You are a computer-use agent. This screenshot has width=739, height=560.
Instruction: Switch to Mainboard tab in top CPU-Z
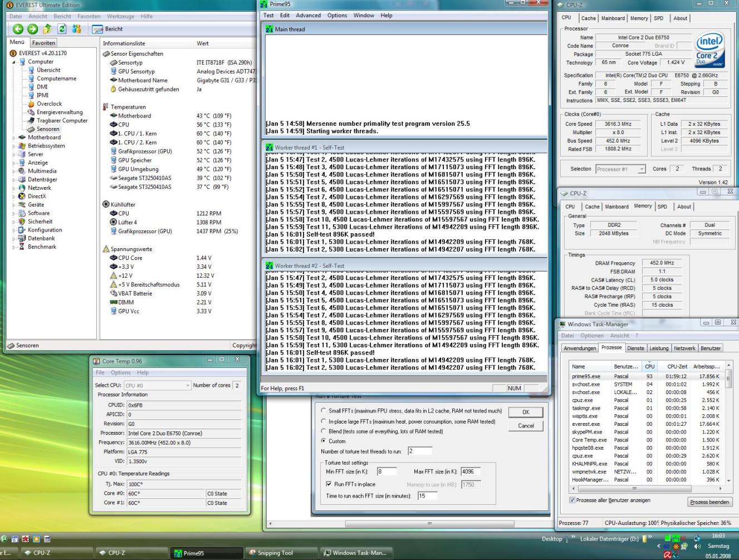click(x=613, y=18)
